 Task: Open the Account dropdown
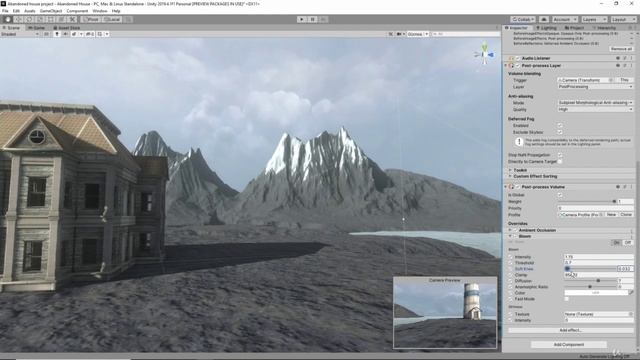565,19
